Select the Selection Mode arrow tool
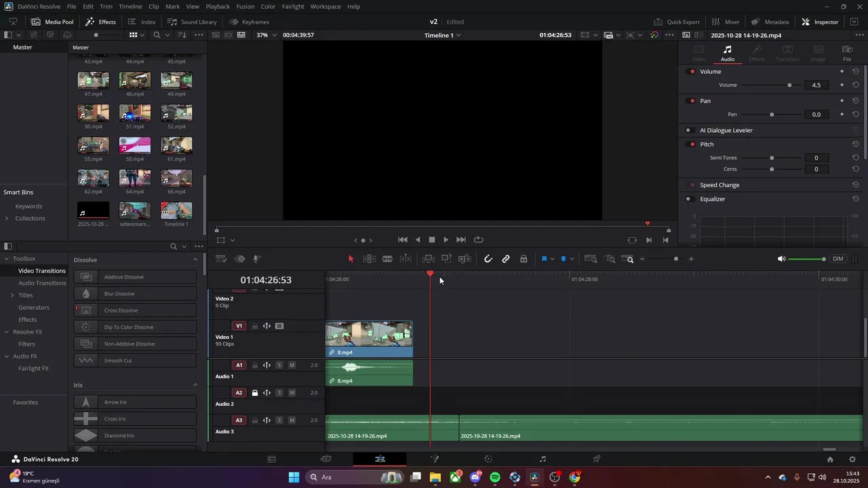The image size is (868, 488). [351, 259]
